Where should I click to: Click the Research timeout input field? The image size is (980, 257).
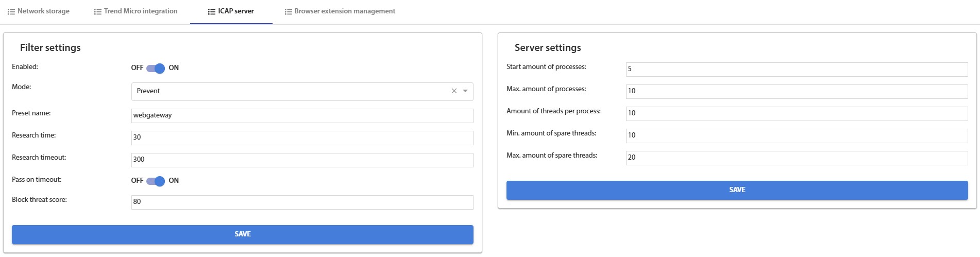pyautogui.click(x=302, y=160)
